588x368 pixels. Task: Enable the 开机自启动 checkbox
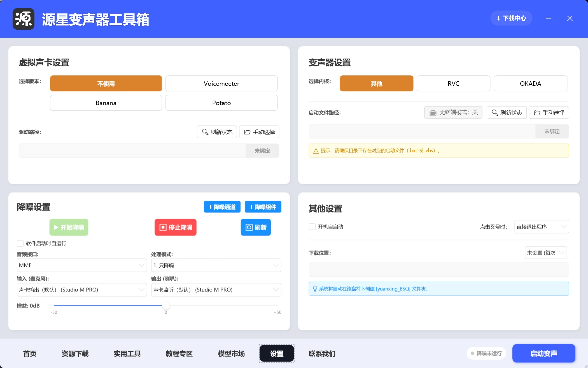(x=312, y=227)
